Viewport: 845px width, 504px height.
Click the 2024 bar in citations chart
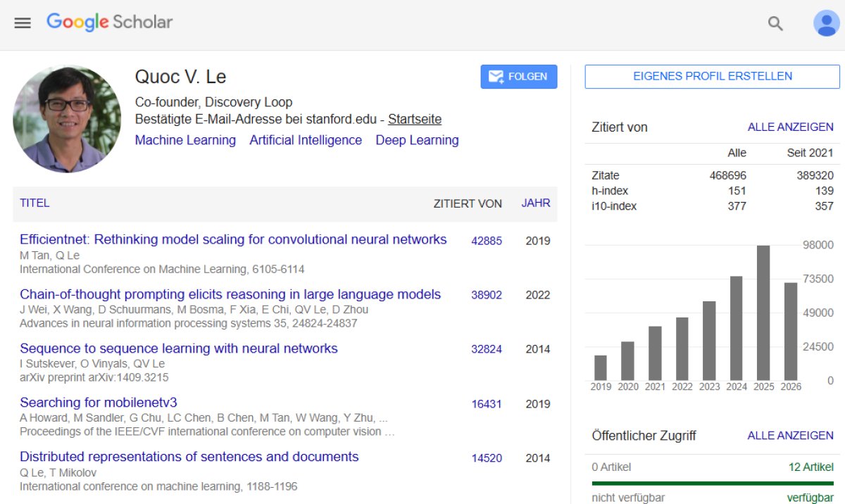click(x=737, y=328)
